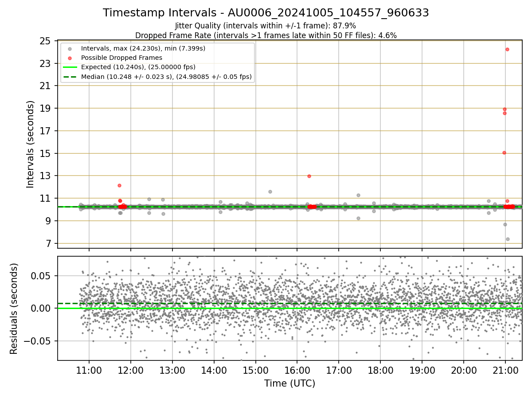Click the 9 tick label on the intervals axis

pos(48,221)
